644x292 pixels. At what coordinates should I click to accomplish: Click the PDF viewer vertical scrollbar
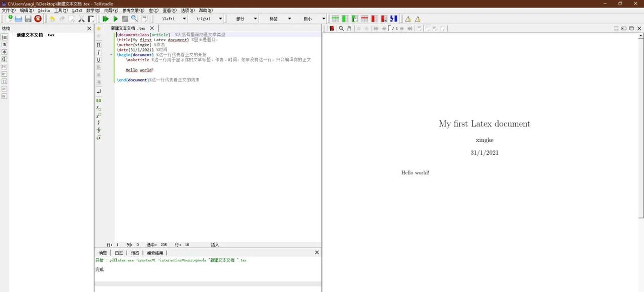pos(640,126)
